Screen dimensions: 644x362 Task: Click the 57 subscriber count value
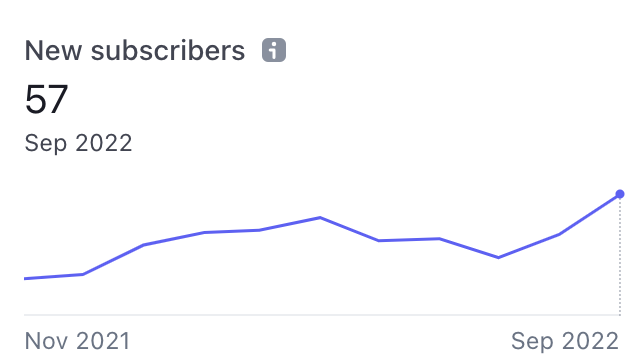click(x=46, y=99)
